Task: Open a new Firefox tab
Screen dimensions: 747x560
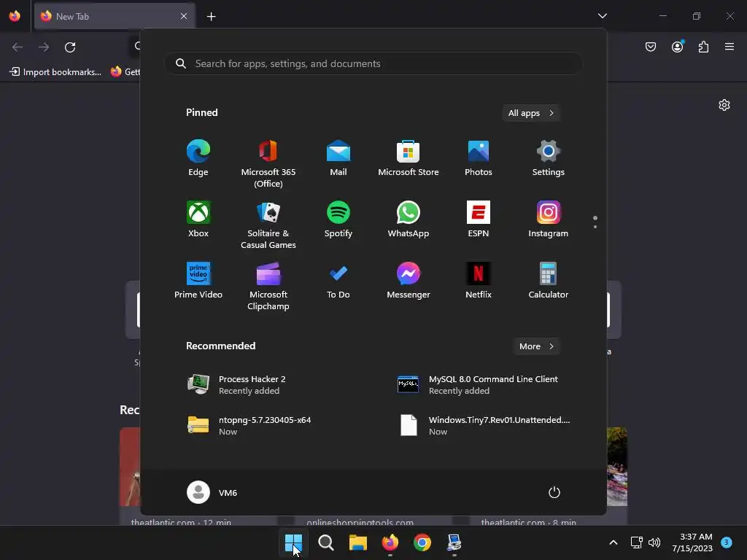Action: pyautogui.click(x=211, y=16)
